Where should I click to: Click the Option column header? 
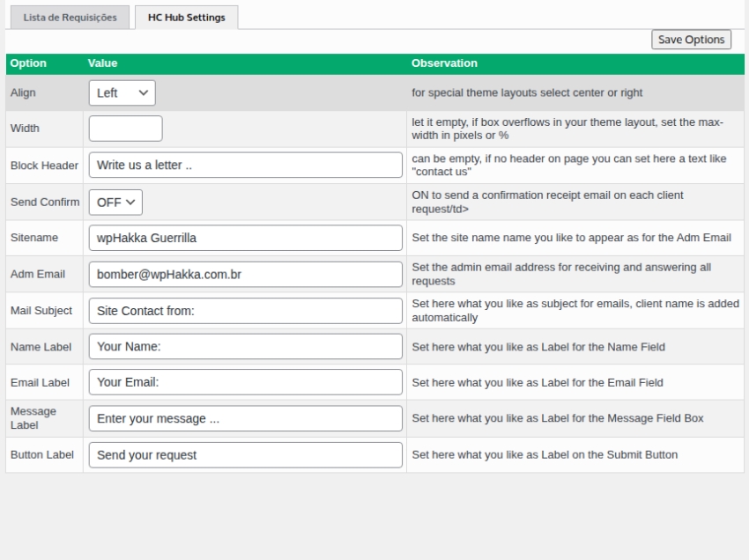pyautogui.click(x=28, y=63)
